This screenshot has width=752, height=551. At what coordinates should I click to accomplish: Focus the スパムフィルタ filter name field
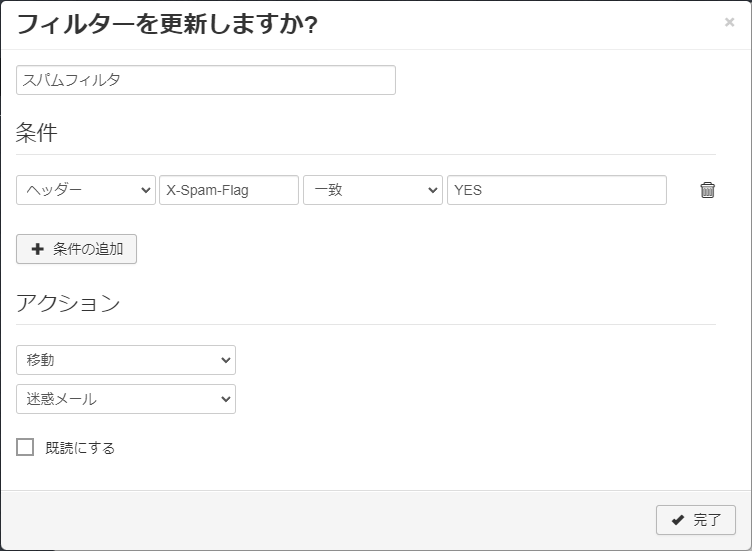pos(205,80)
